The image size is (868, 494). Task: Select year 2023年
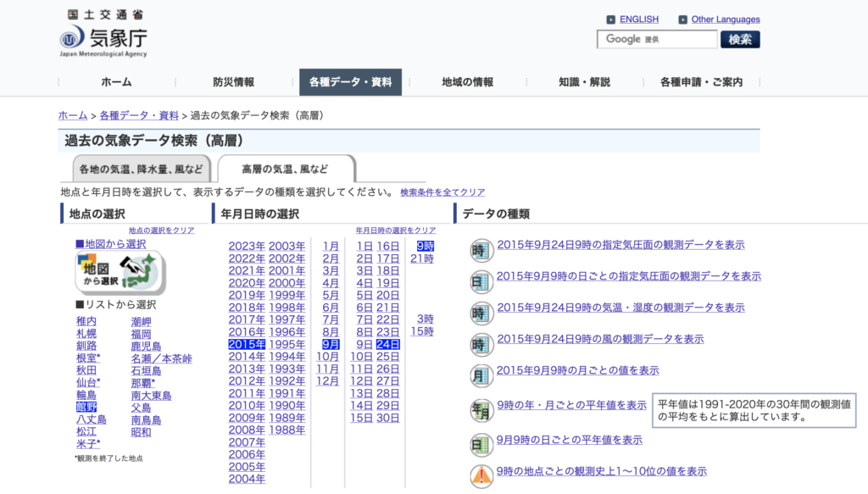point(247,247)
